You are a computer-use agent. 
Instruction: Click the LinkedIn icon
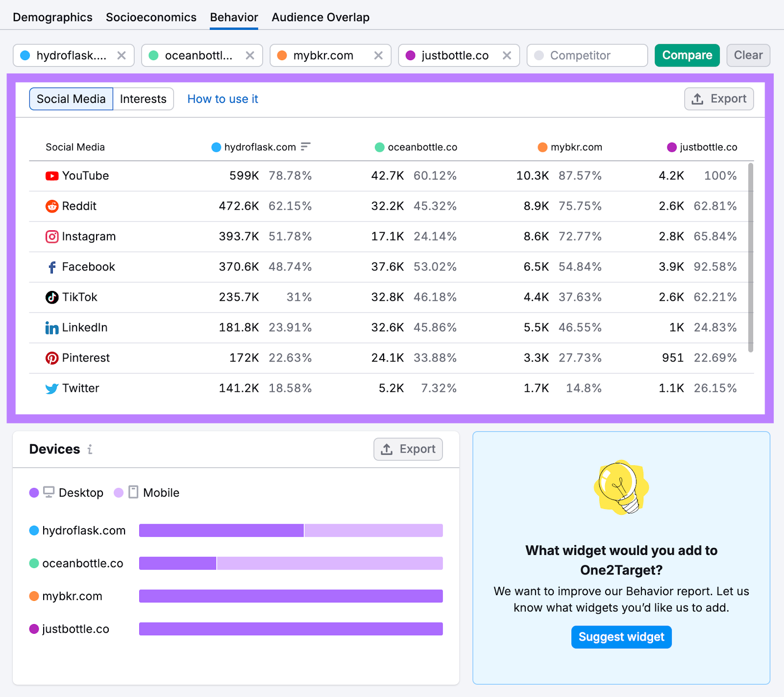51,327
